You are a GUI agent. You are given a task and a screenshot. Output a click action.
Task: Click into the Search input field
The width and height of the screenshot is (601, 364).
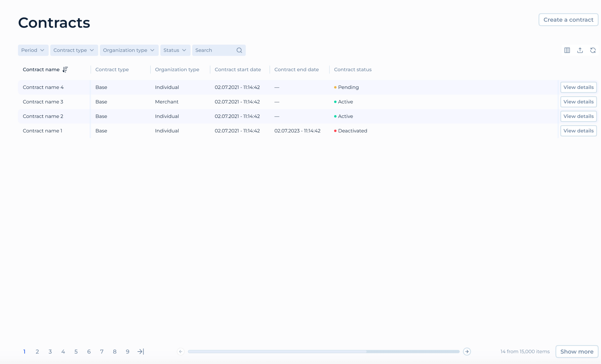coord(212,50)
